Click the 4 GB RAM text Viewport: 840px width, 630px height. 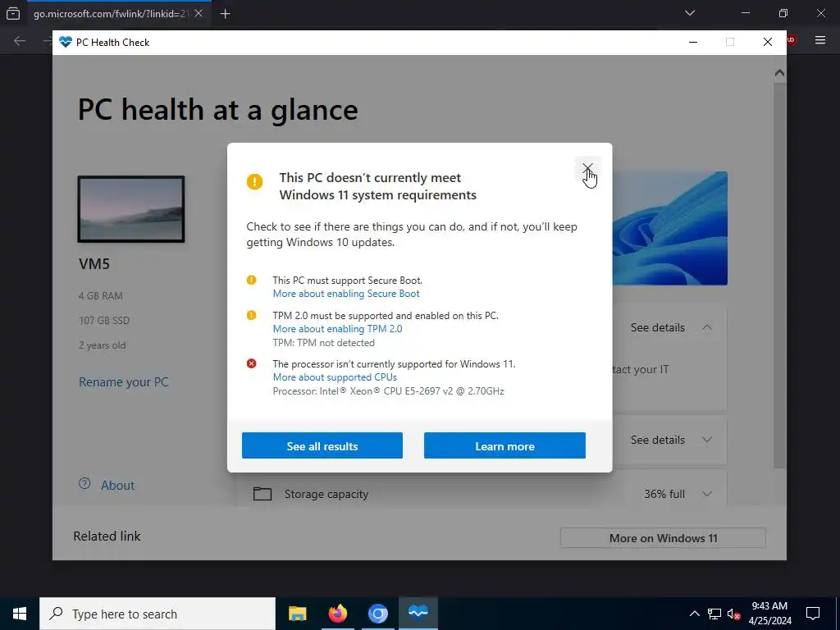(x=101, y=295)
